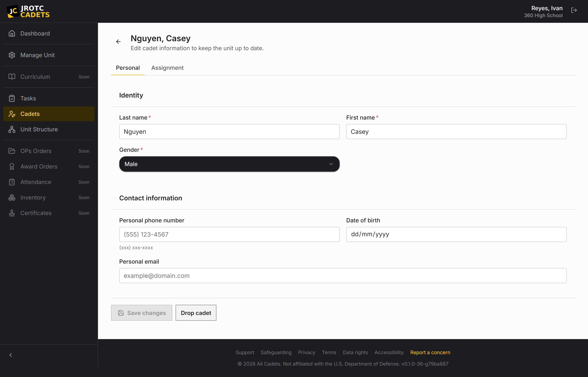
Task: Open the Tasks menu item
Action: [x=49, y=98]
